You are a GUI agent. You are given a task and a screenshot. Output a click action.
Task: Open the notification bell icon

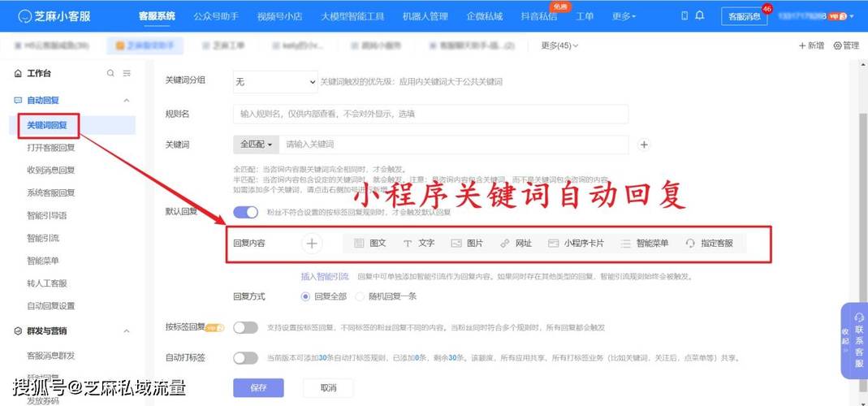(700, 15)
